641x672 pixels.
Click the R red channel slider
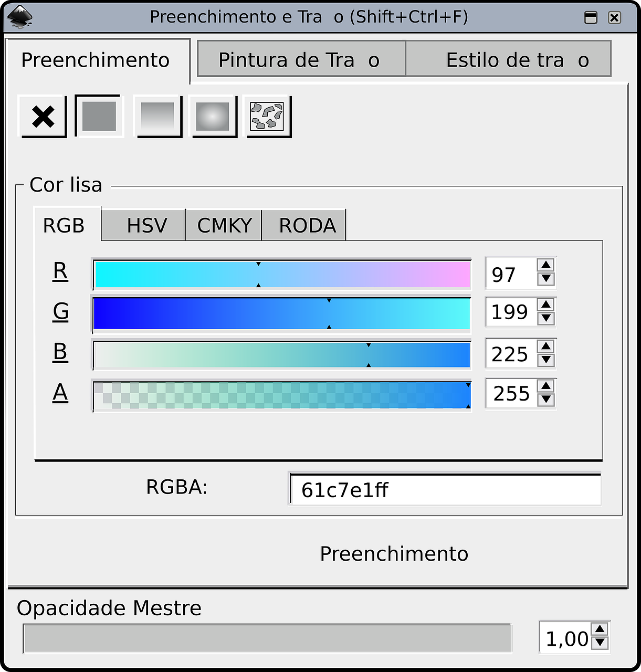click(282, 274)
